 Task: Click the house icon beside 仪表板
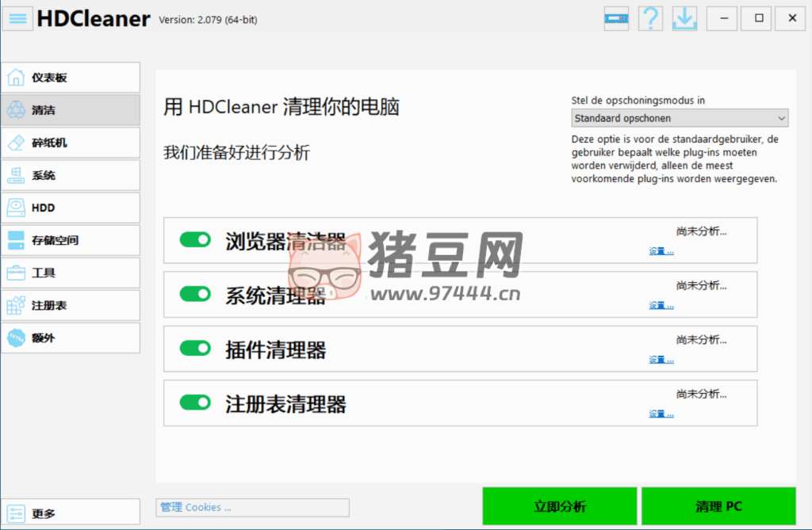point(16,78)
